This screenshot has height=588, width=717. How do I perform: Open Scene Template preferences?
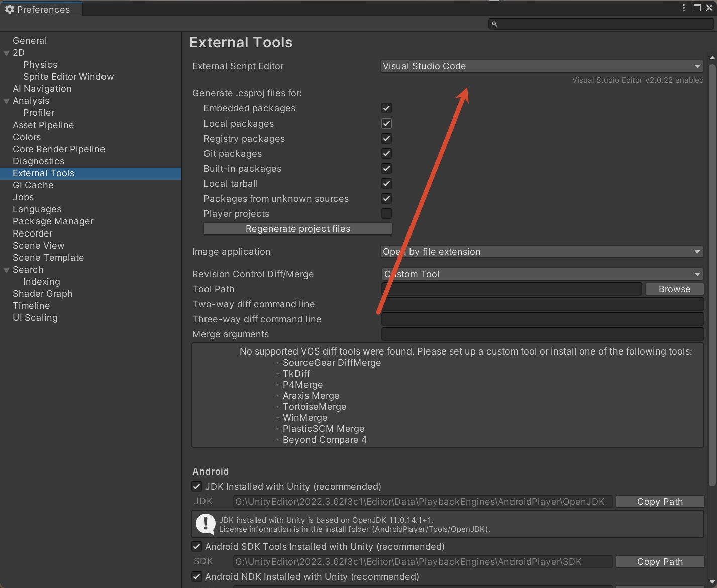point(48,258)
